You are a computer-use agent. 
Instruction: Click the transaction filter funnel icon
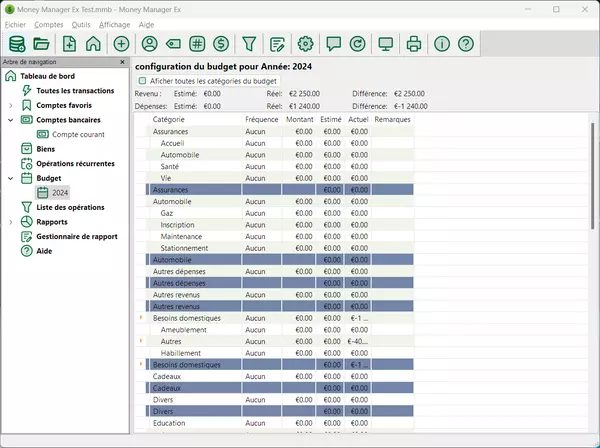[250, 43]
